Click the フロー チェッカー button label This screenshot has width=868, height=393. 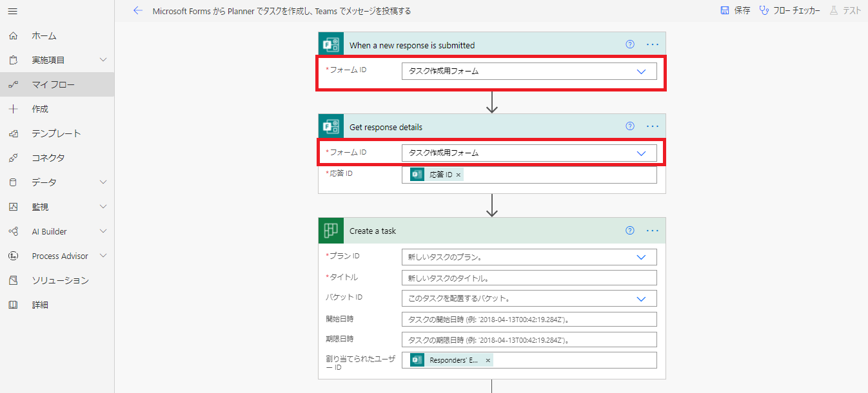coord(797,11)
